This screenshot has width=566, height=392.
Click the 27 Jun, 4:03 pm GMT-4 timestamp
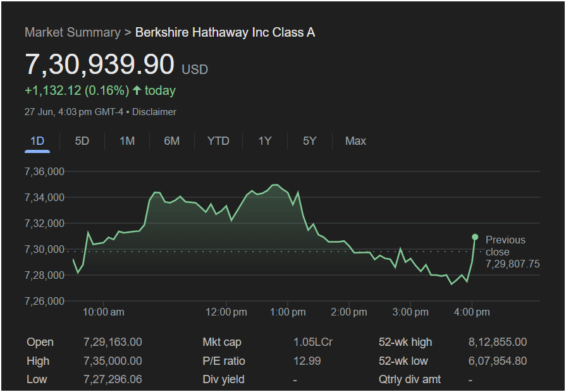[74, 112]
